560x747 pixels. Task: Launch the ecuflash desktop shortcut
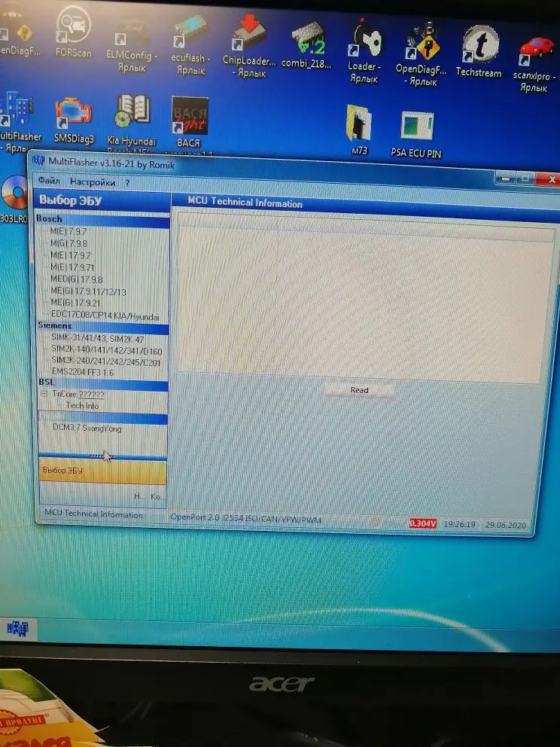click(190, 45)
